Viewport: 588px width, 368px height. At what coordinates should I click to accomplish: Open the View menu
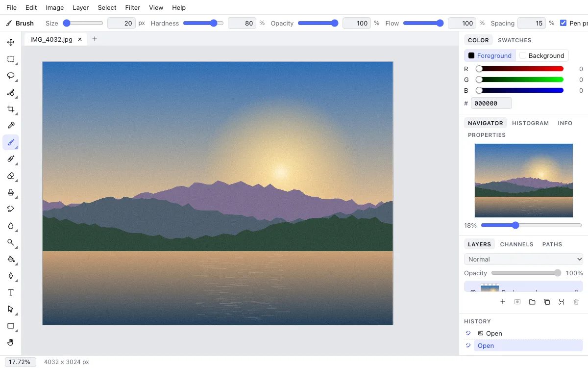[156, 7]
